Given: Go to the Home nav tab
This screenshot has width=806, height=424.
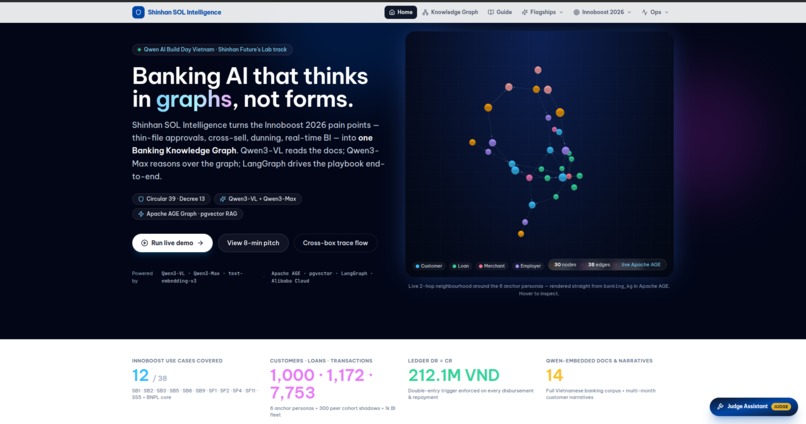Looking at the screenshot, I should click(x=400, y=12).
